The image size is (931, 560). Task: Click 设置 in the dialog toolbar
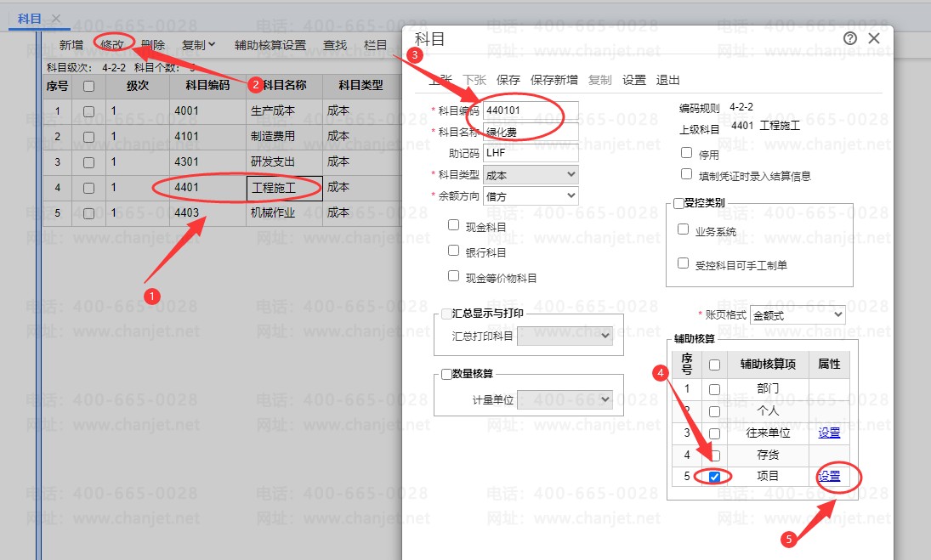[634, 80]
